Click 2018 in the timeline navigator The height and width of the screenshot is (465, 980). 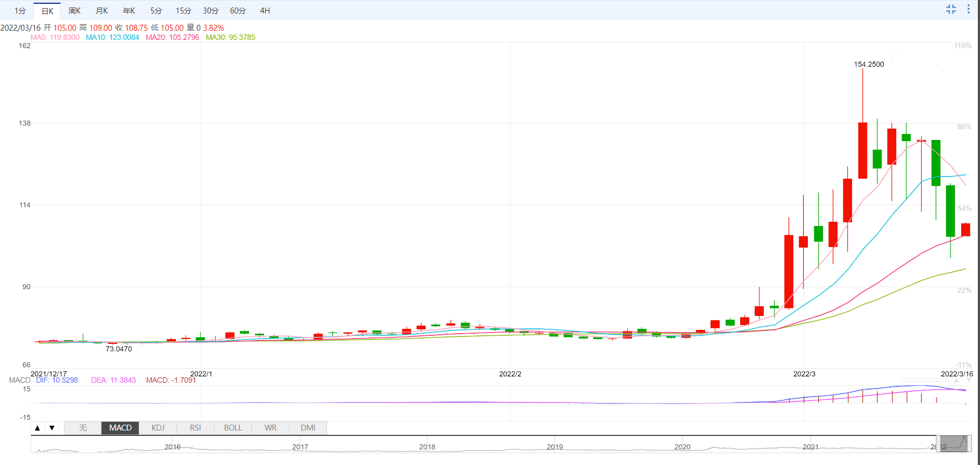428,447
